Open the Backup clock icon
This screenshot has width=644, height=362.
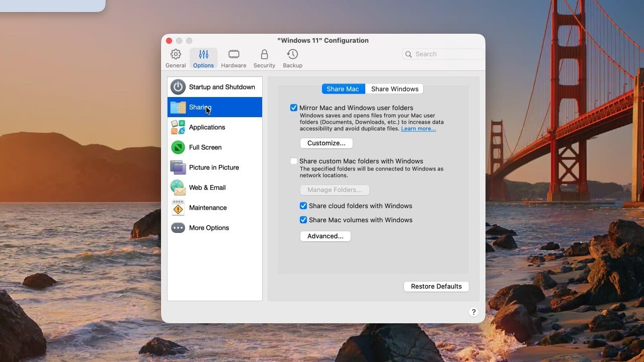[292, 54]
